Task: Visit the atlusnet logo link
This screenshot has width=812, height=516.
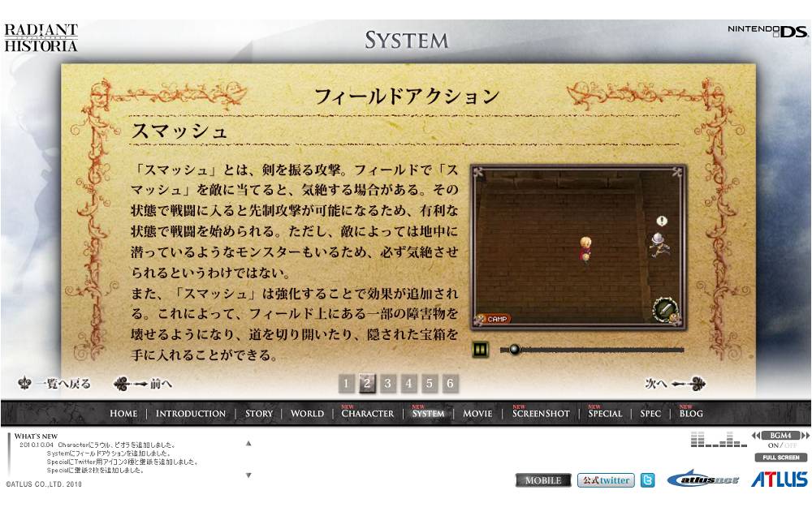Action: pyautogui.click(x=704, y=479)
